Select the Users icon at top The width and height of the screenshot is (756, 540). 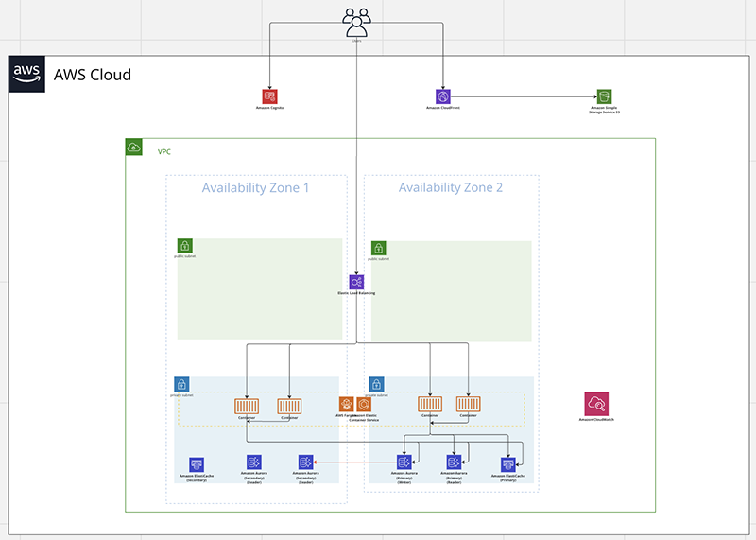click(357, 23)
